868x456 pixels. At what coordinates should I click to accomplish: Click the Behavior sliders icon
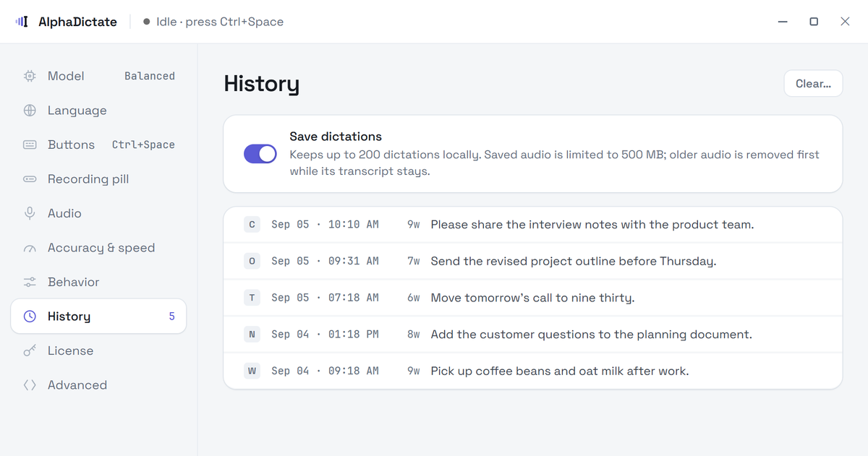[x=30, y=282]
